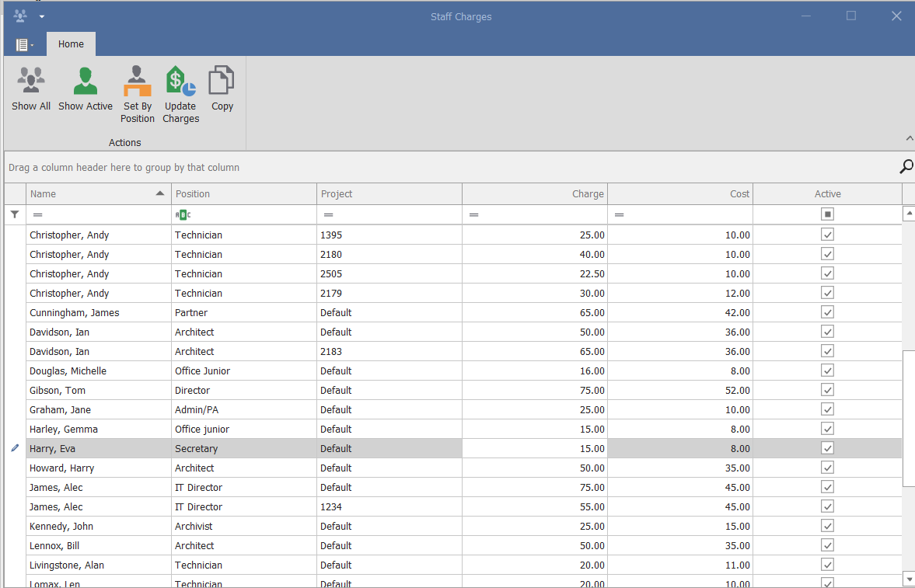
Task: Run Update Charges action
Action: click(x=181, y=95)
